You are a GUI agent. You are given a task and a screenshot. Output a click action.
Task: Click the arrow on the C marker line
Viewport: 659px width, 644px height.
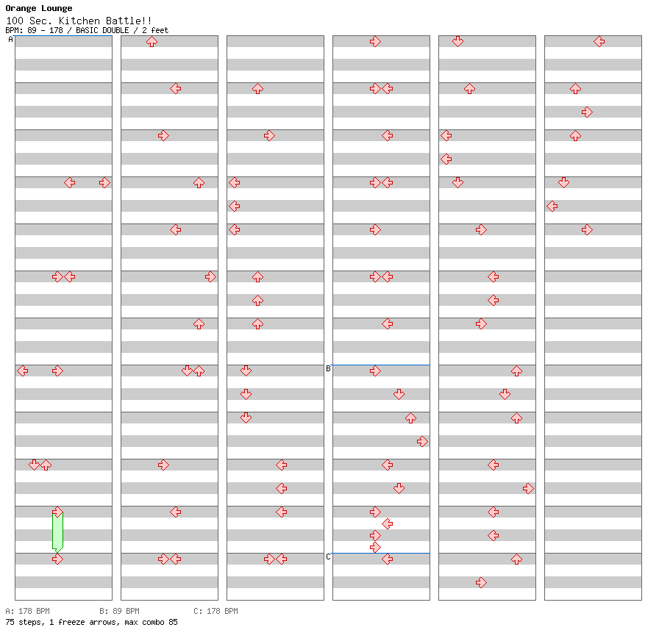[x=387, y=559]
